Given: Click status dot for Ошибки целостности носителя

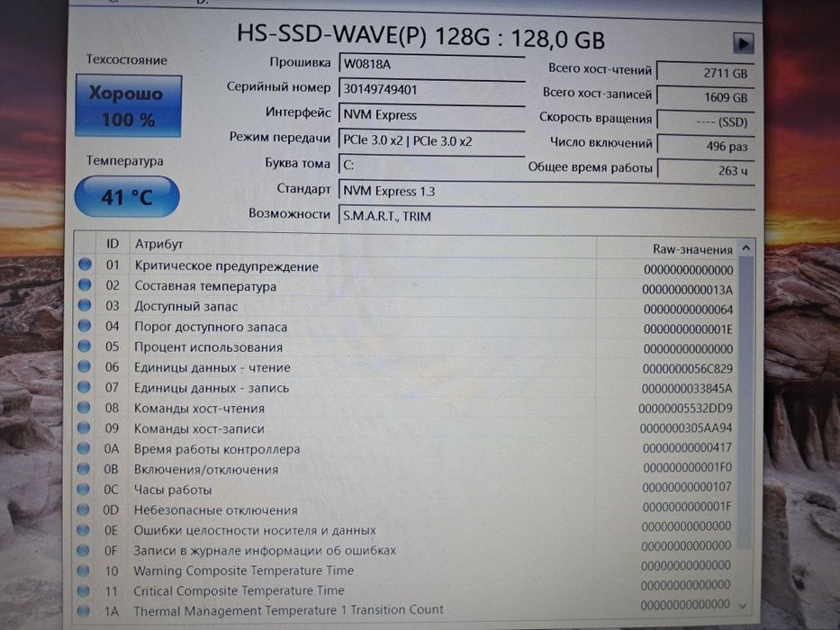Looking at the screenshot, I should click(x=83, y=529).
